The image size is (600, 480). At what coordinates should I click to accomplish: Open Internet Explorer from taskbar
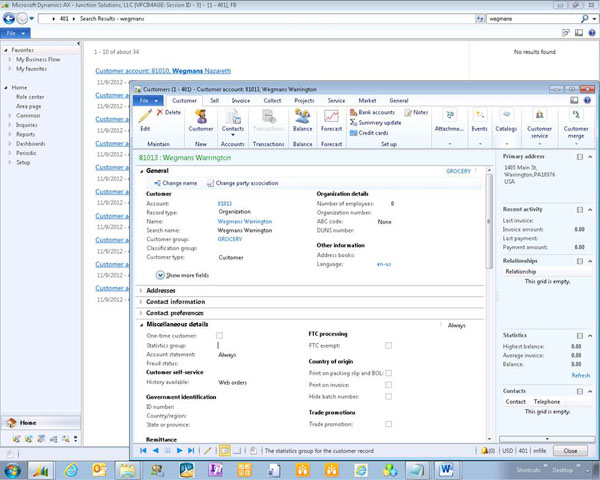click(71, 470)
